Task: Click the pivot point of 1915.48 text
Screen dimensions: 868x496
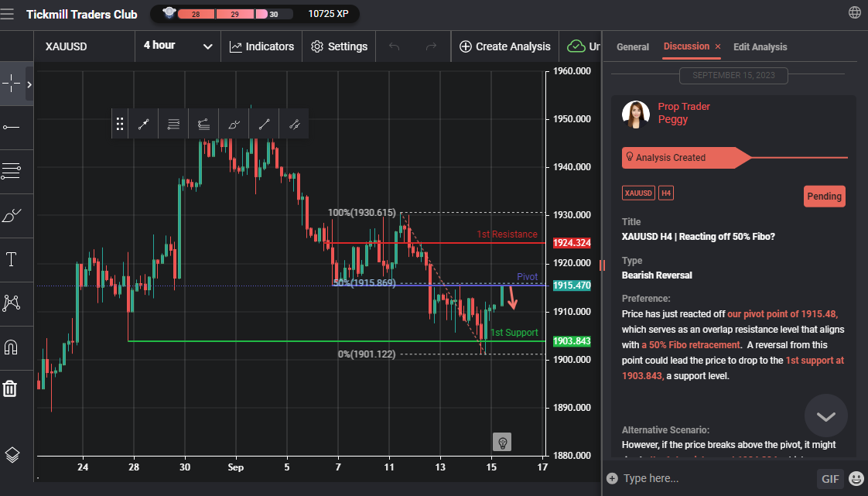Action: pyautogui.click(x=782, y=314)
